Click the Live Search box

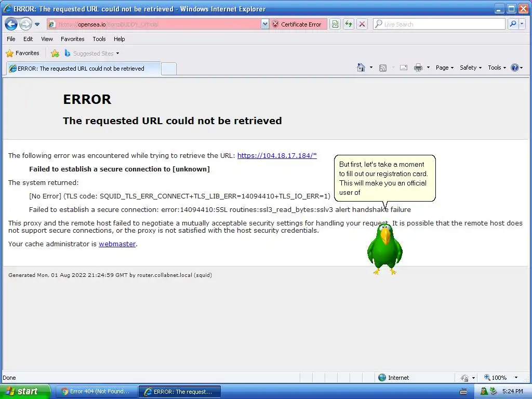(x=440, y=24)
